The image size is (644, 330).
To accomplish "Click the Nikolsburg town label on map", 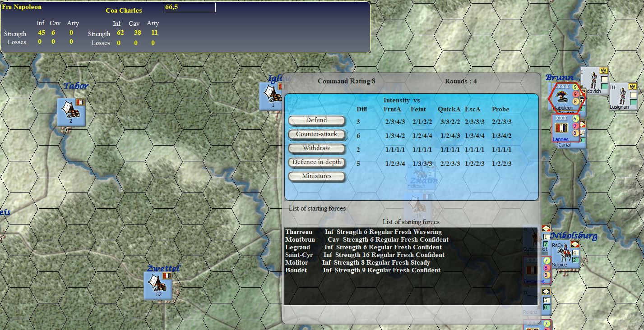I will tap(574, 236).
